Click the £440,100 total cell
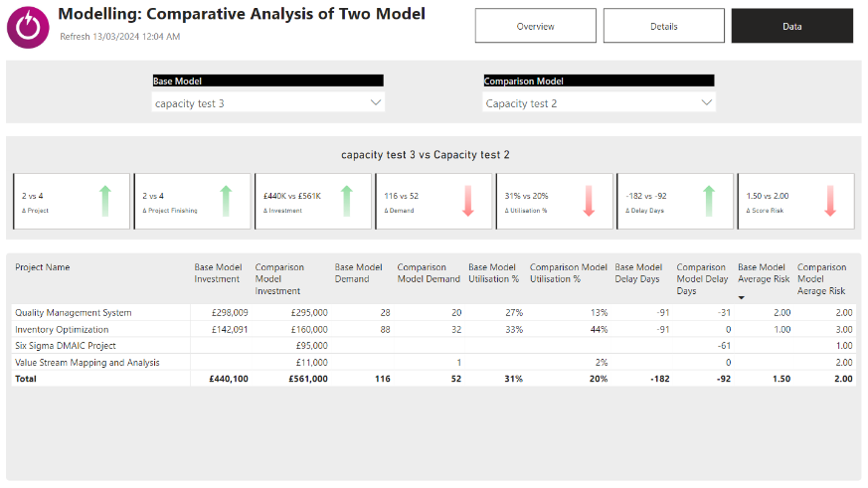 [229, 379]
